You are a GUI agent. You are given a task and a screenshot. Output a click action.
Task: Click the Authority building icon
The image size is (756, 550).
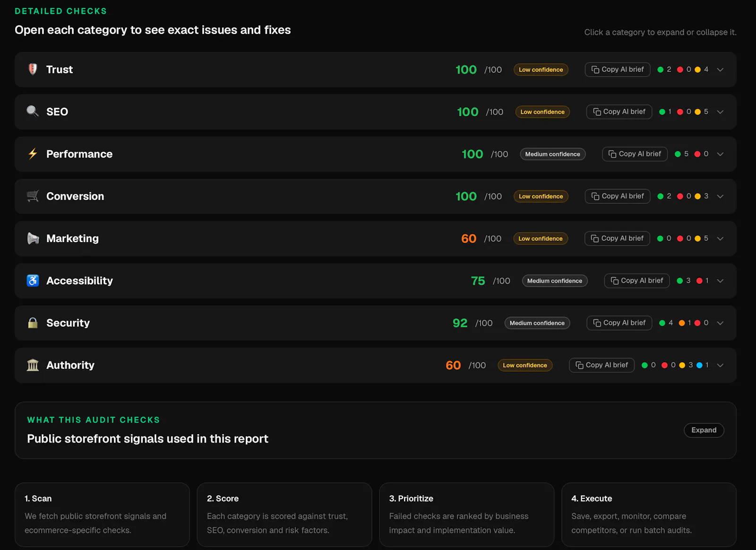coord(33,365)
